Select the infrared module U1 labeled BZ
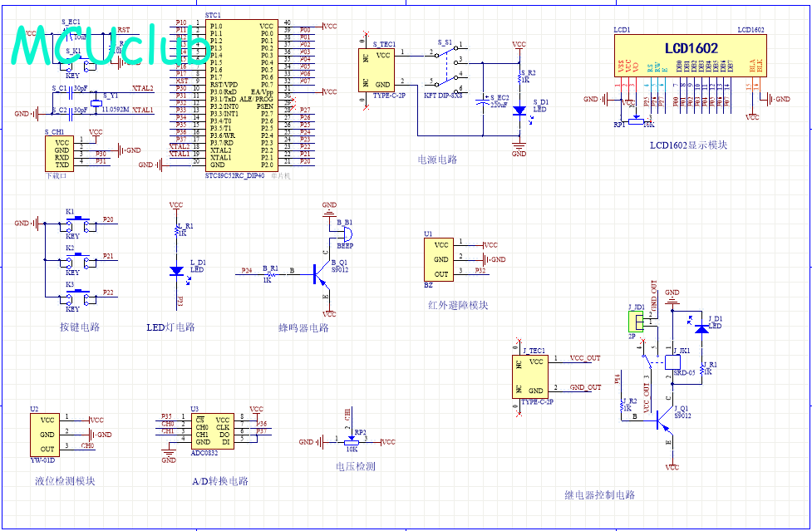Viewport: 812px width, 531px height. [x=441, y=259]
